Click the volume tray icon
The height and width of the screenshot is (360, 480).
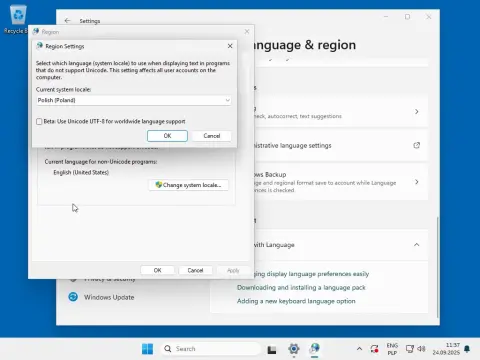(x=421, y=349)
